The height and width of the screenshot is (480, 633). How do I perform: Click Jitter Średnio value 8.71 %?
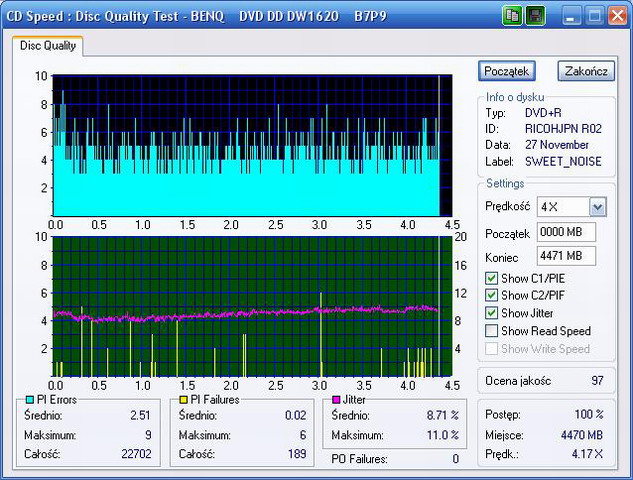(443, 415)
